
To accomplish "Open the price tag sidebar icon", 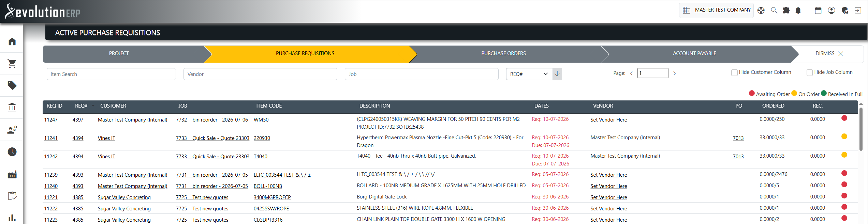I will (x=12, y=85).
